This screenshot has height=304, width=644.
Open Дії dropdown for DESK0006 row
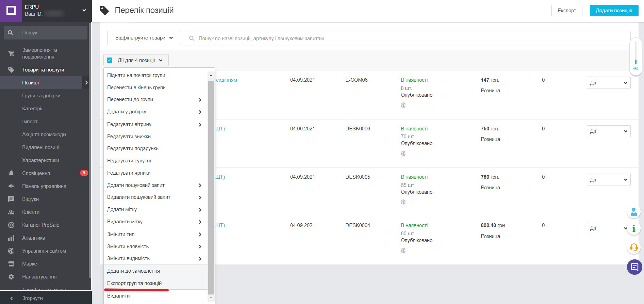pyautogui.click(x=609, y=131)
